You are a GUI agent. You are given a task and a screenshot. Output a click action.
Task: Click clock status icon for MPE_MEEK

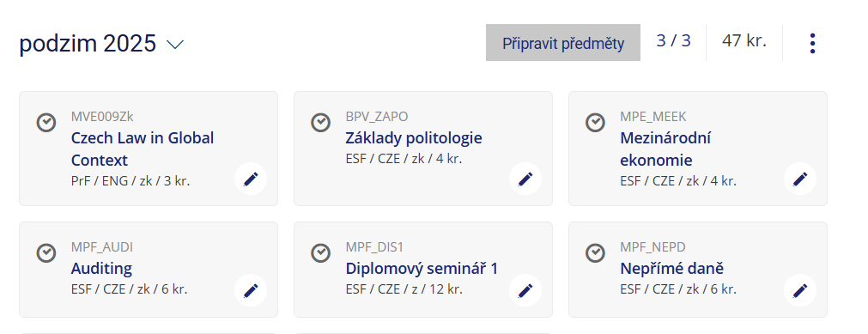click(595, 123)
